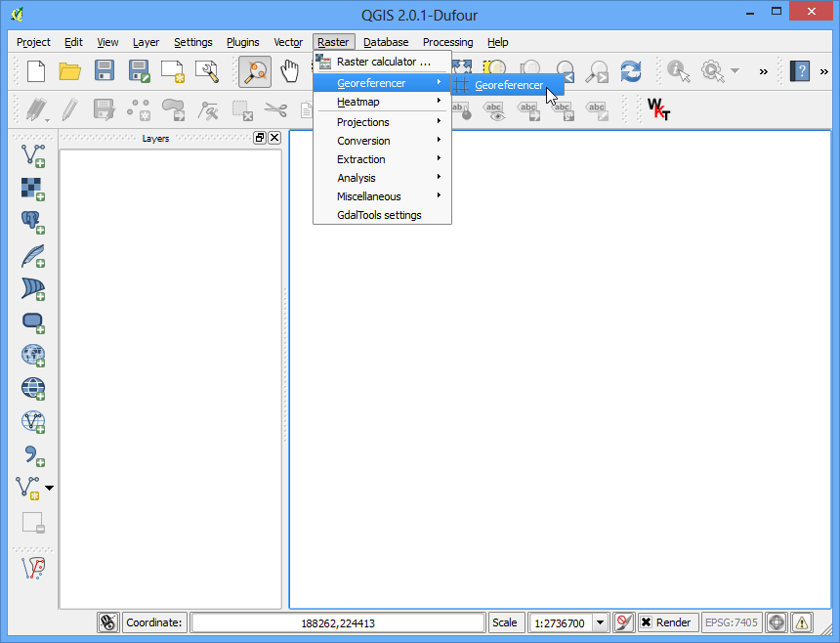Open the Settings menu
Screen dimensions: 840x643
coord(192,42)
